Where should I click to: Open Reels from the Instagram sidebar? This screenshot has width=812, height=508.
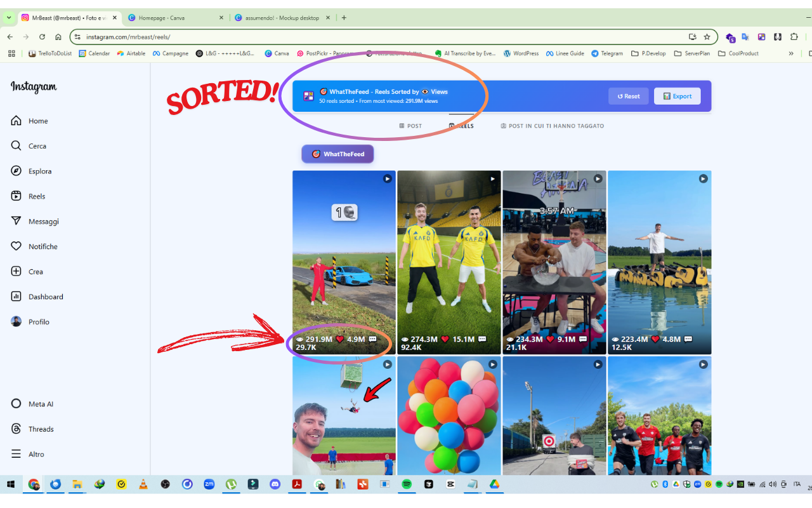28,196
